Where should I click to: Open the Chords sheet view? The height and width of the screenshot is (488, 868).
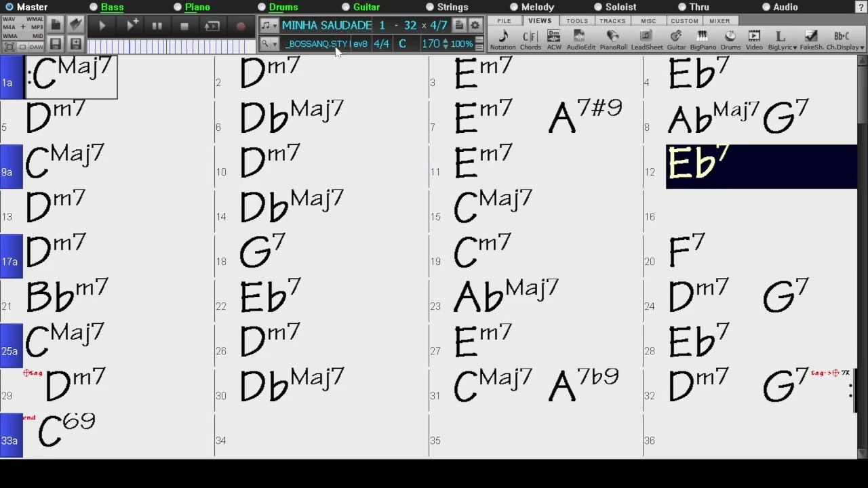pos(530,40)
